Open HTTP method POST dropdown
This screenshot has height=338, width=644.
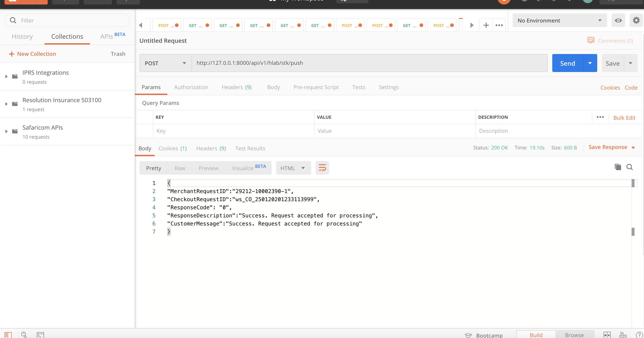pos(165,63)
